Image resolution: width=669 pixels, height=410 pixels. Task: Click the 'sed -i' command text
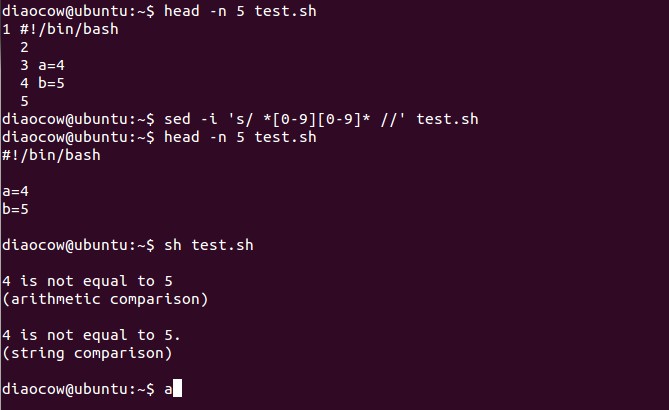(x=189, y=119)
